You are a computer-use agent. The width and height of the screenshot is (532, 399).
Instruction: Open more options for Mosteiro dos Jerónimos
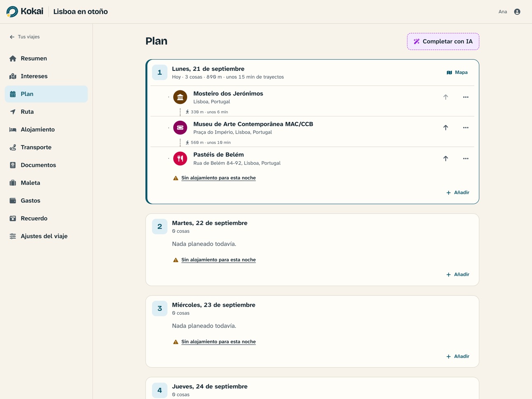pyautogui.click(x=466, y=97)
